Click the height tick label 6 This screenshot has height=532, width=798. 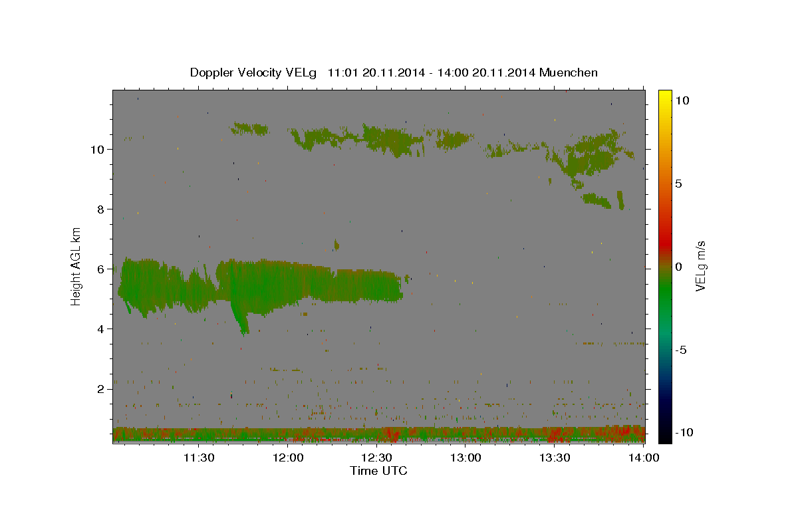pyautogui.click(x=101, y=269)
